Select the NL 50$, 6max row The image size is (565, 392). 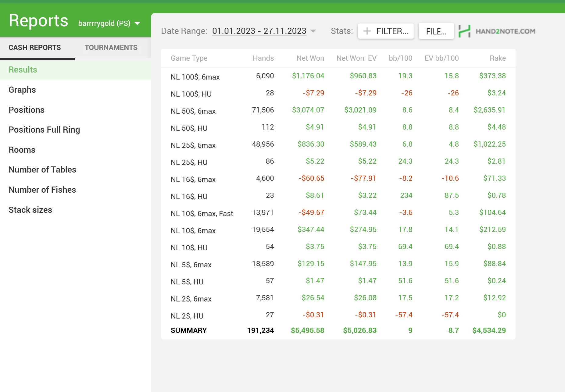[x=338, y=110]
